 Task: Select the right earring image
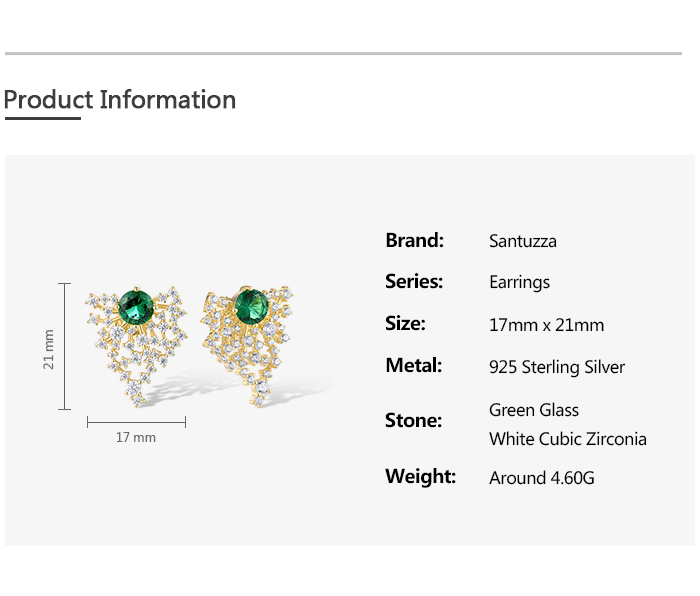pos(246,345)
